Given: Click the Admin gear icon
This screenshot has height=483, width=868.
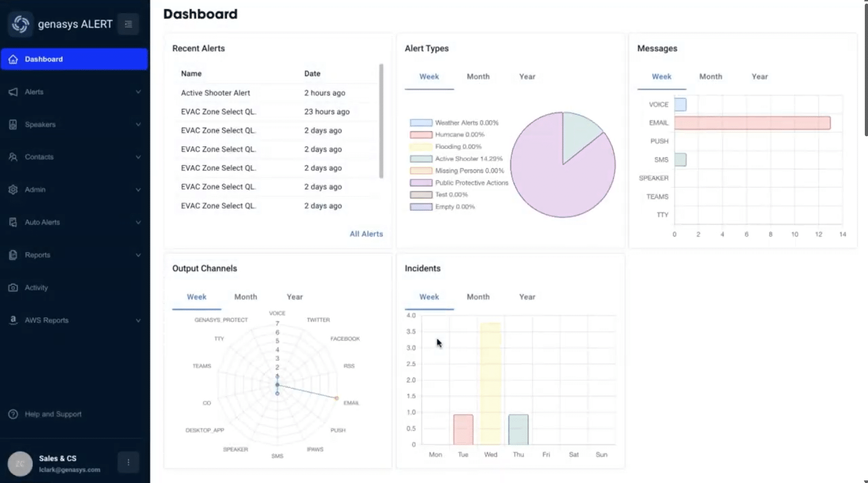Looking at the screenshot, I should [x=13, y=190].
